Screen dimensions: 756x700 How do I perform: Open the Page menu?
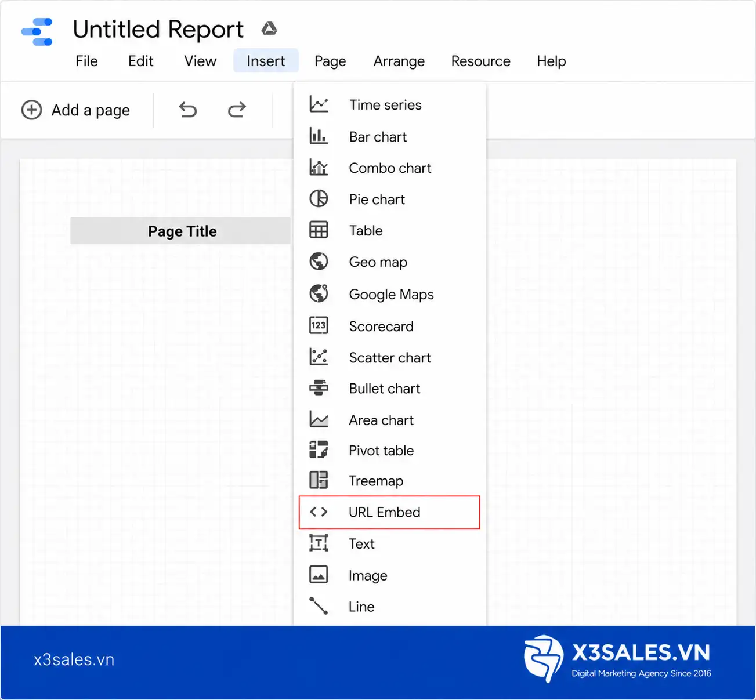pos(330,61)
